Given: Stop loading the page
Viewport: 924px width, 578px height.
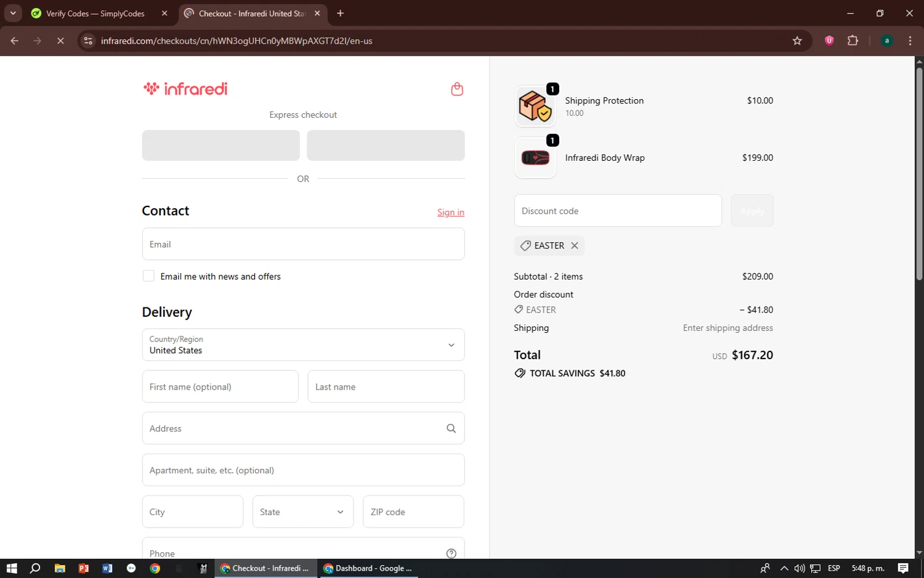Looking at the screenshot, I should click(60, 41).
